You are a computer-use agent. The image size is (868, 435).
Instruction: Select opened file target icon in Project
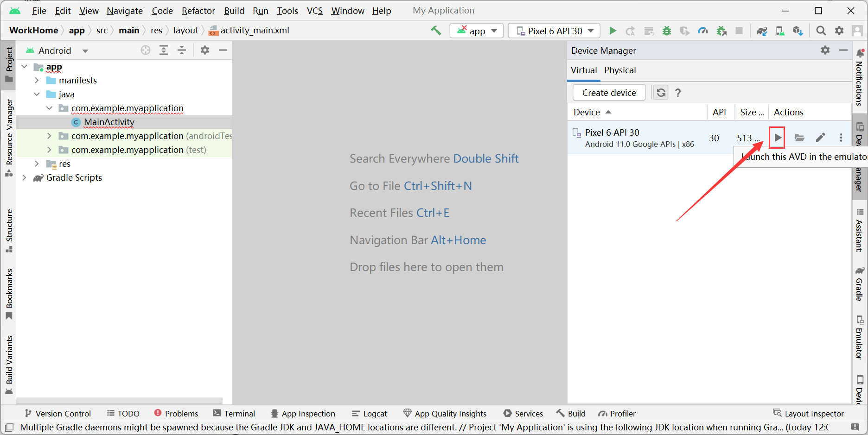pos(146,50)
